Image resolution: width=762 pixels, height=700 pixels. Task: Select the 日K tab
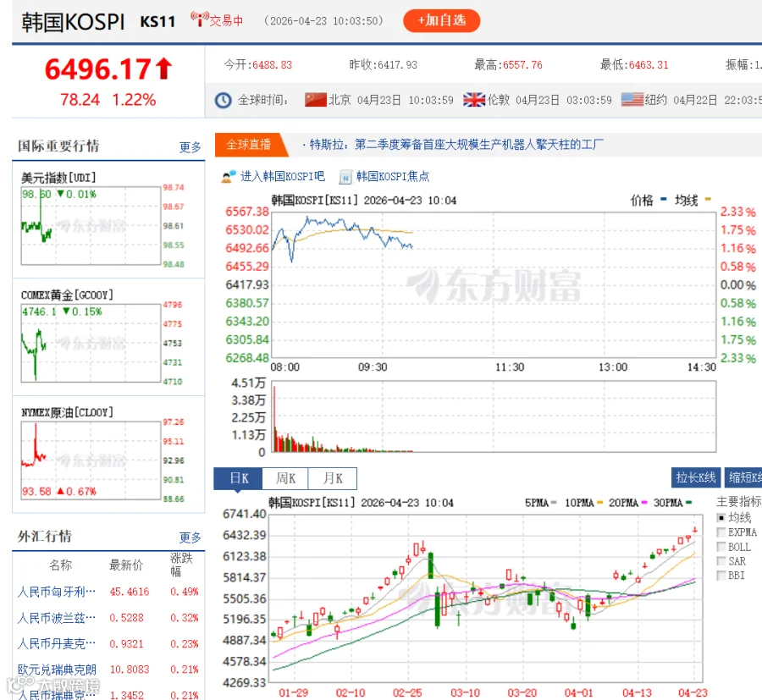pos(238,478)
